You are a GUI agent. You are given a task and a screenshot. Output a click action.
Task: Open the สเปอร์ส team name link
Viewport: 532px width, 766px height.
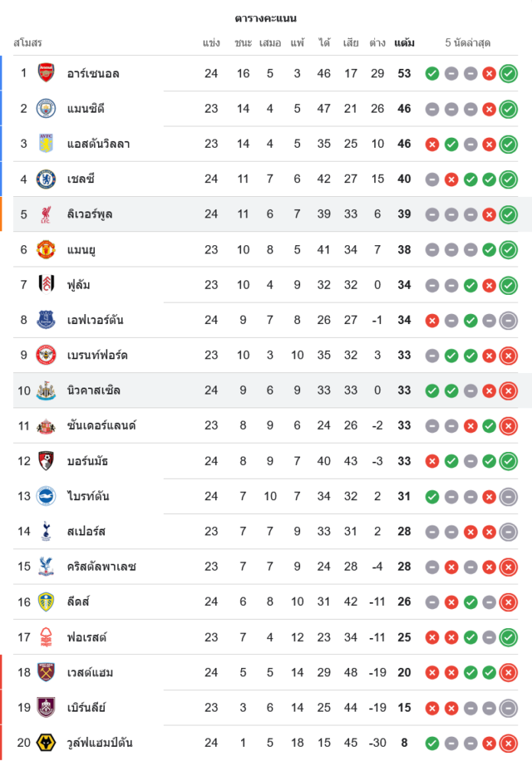pos(86,532)
